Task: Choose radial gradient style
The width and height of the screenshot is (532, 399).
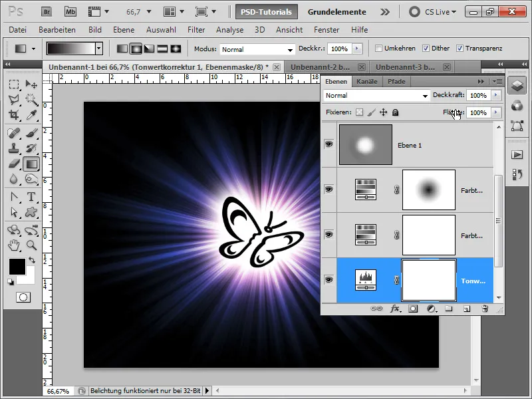Action: click(x=136, y=49)
